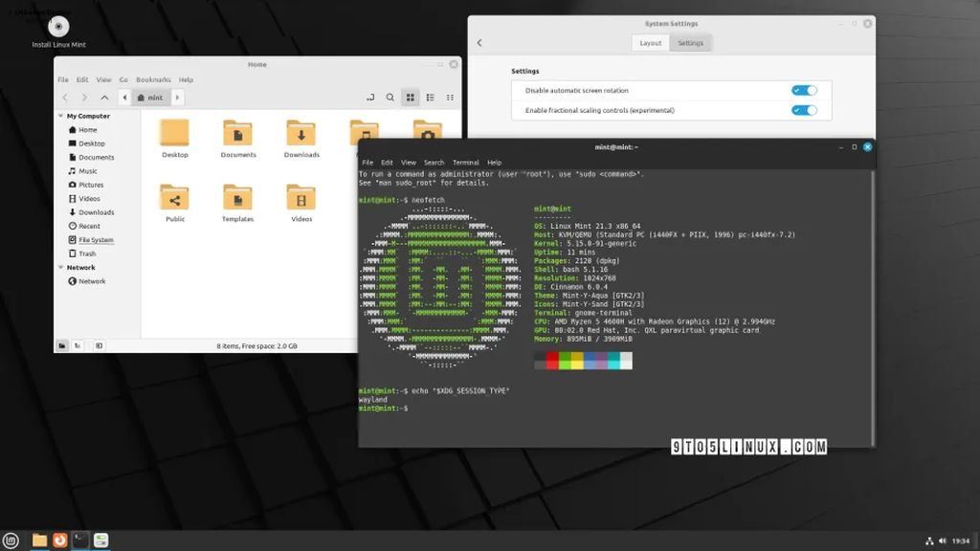Click the up-directory arrow in file manager

(104, 98)
